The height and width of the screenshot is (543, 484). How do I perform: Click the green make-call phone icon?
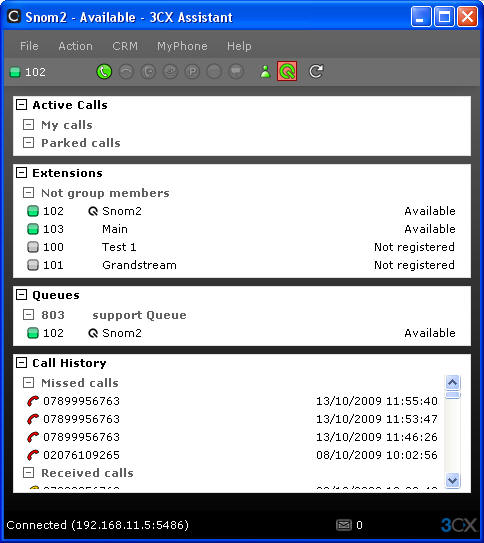pos(104,72)
